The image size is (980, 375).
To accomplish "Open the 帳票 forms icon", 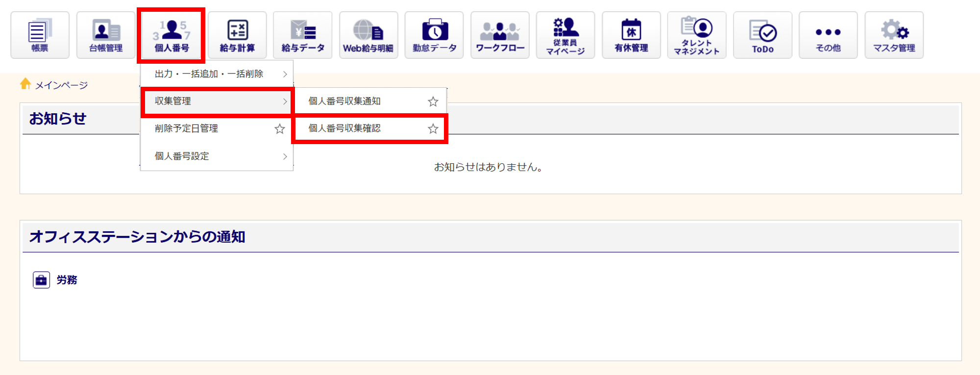I will (40, 35).
